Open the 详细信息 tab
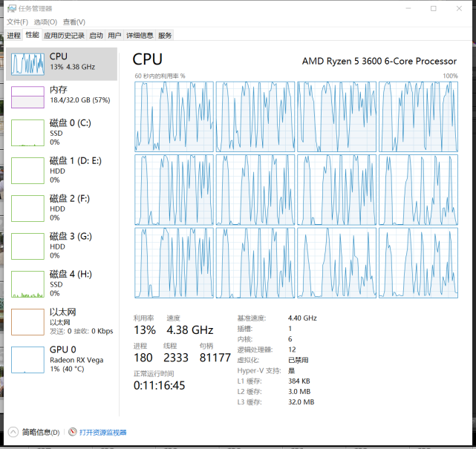 140,36
